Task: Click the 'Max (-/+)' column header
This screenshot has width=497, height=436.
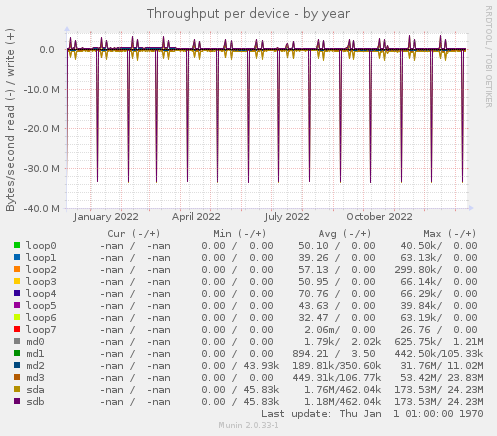Action: [x=450, y=234]
